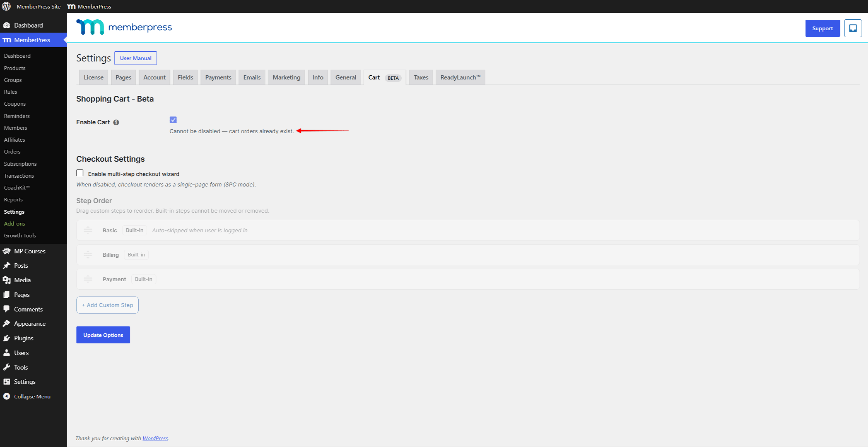Click the MemberPress icon in sidebar menu
868x447 pixels.
pyautogui.click(x=7, y=40)
